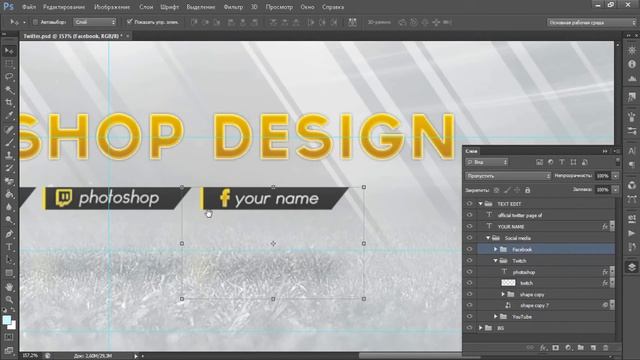The height and width of the screenshot is (360, 640).
Task: Open the Fill slider dropdown arrow
Action: pyautogui.click(x=616, y=190)
